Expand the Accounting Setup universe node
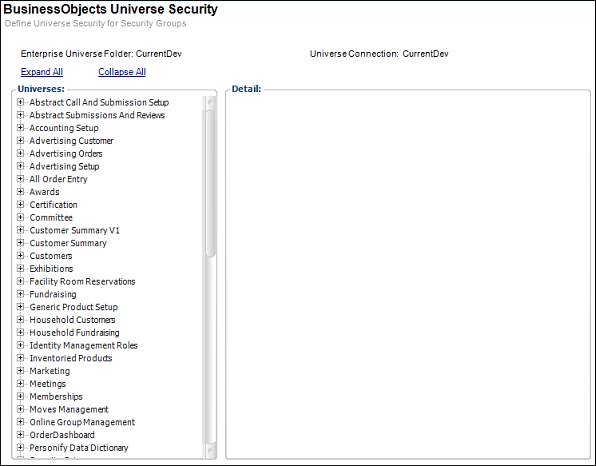 click(21, 128)
